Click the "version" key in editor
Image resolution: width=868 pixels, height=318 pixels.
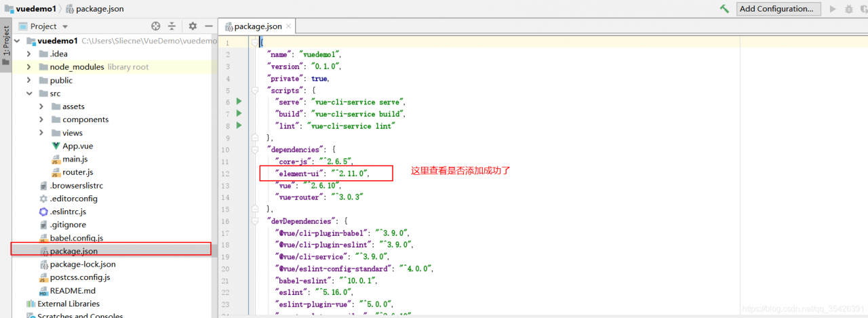(x=285, y=66)
